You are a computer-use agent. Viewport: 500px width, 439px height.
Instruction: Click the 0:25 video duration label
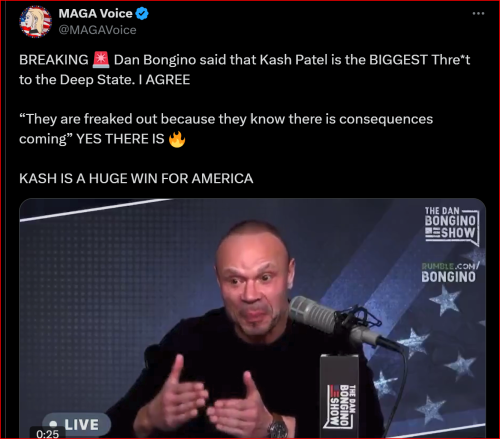pyautogui.click(x=47, y=434)
